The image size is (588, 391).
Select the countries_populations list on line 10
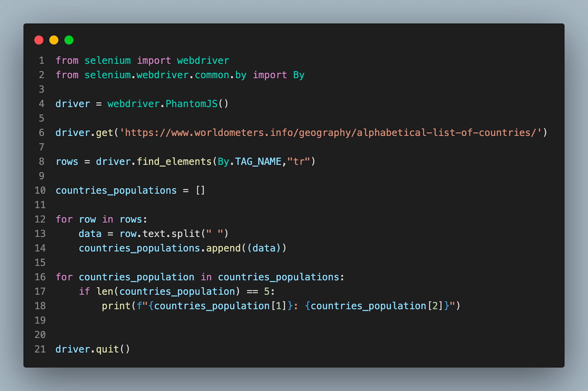pyautogui.click(x=116, y=190)
